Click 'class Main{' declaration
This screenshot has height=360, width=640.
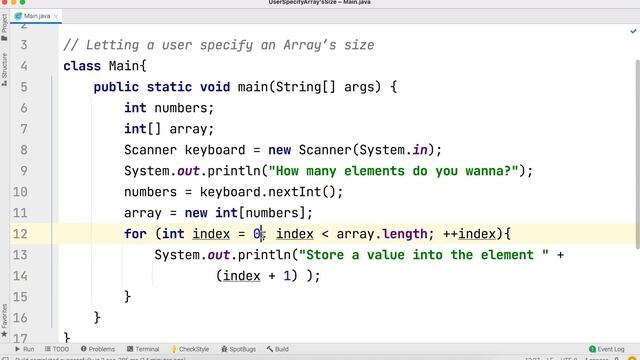point(105,66)
